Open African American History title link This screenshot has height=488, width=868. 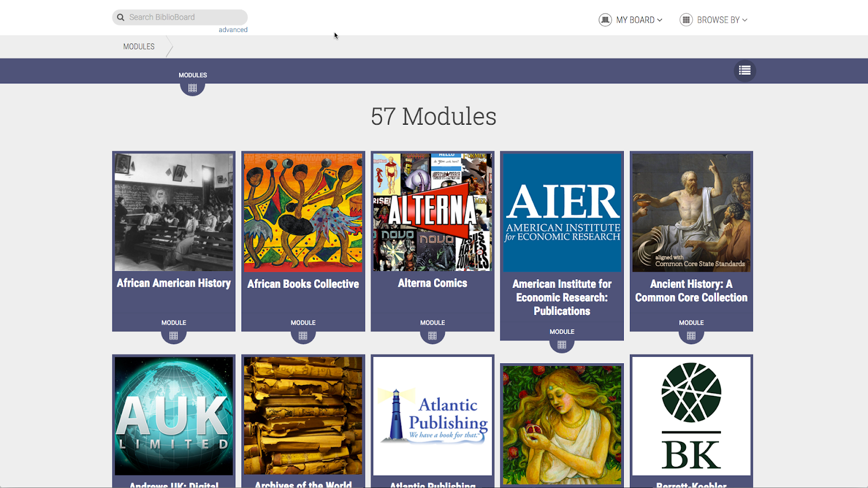[174, 284]
